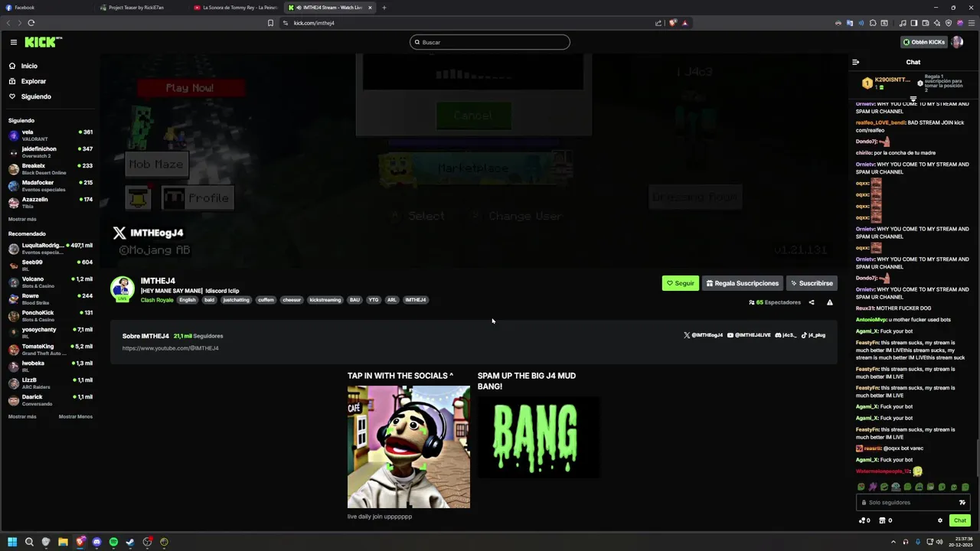Click browser bookmark icon in address bar

(x=270, y=23)
